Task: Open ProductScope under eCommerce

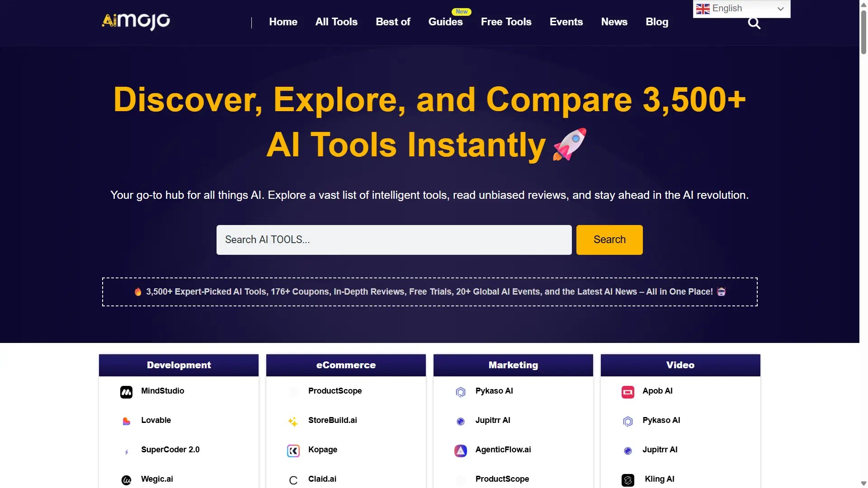Action: (335, 391)
